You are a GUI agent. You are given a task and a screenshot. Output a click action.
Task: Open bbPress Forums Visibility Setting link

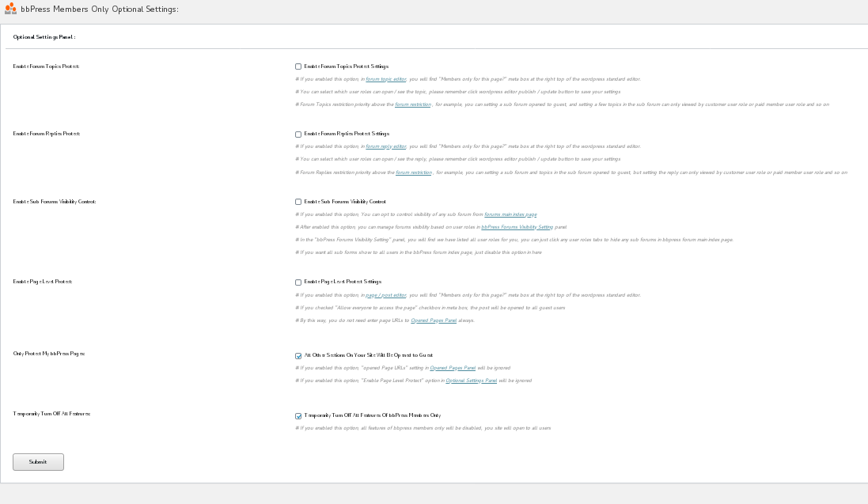click(x=517, y=227)
